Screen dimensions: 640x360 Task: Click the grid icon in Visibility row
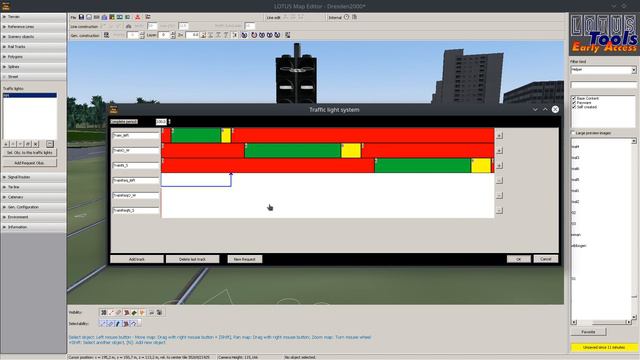point(104,312)
